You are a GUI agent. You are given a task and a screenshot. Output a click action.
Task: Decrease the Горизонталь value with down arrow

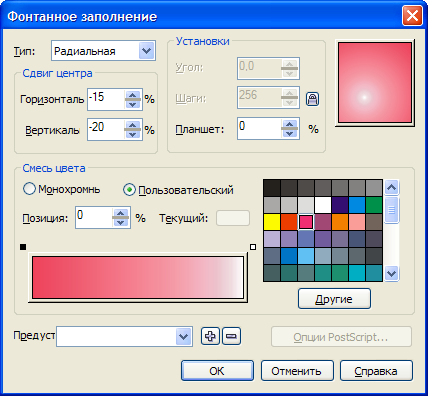(x=133, y=104)
